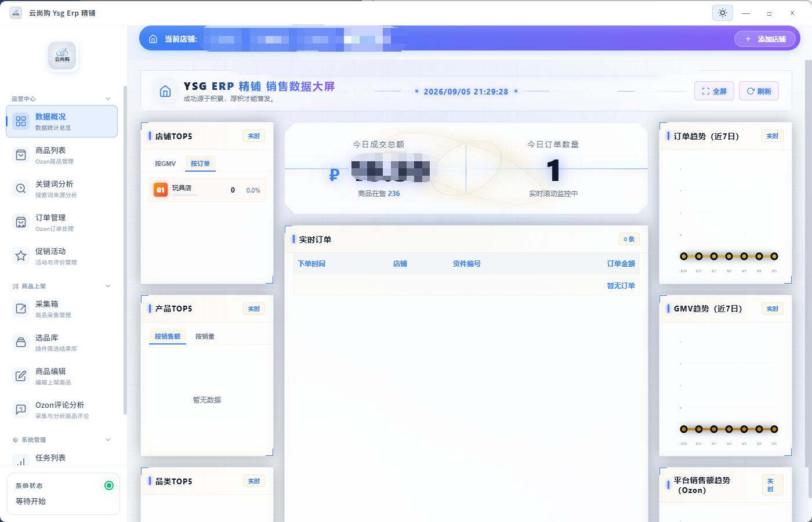Screen dimensions: 812x522
Task: Click the Ozon评论分析 chat icon
Action: 21,409
